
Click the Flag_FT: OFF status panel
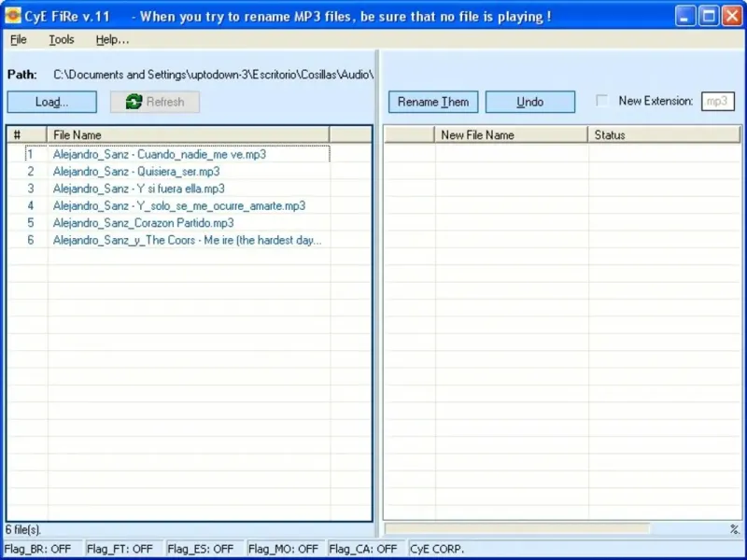(x=123, y=549)
